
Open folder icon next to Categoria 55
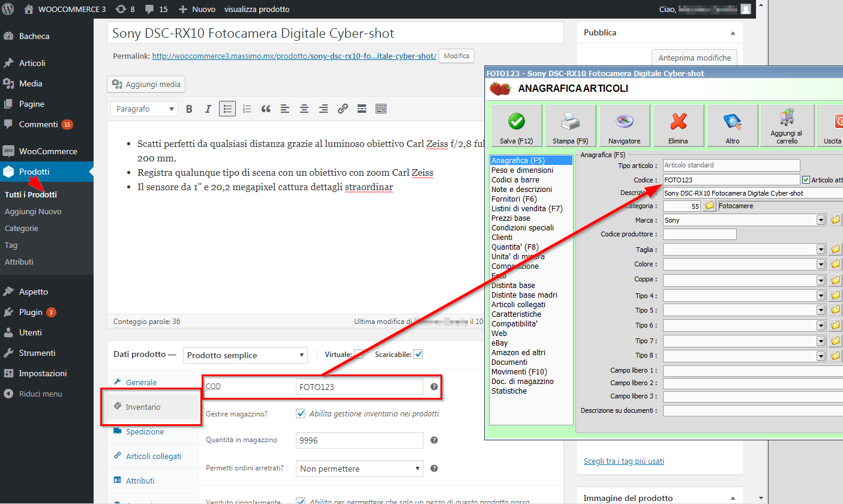click(x=710, y=206)
